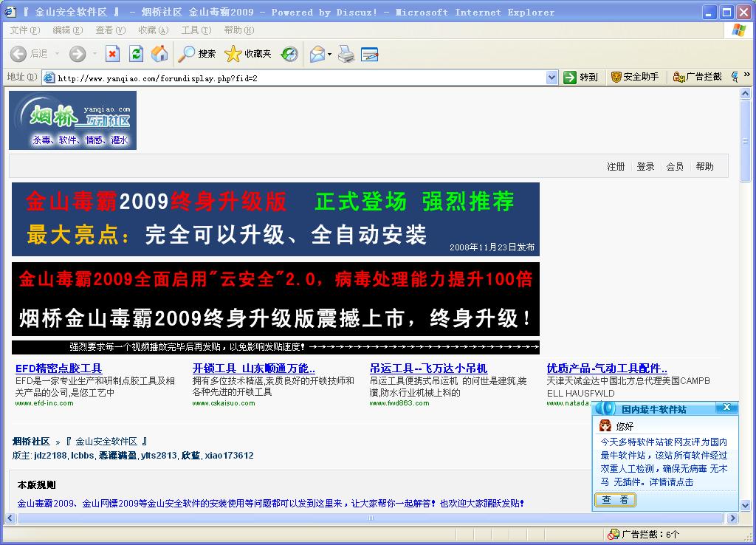This screenshot has width=756, height=545.
Task: Click www.efd-inc.com ad URL
Action: click(x=44, y=403)
